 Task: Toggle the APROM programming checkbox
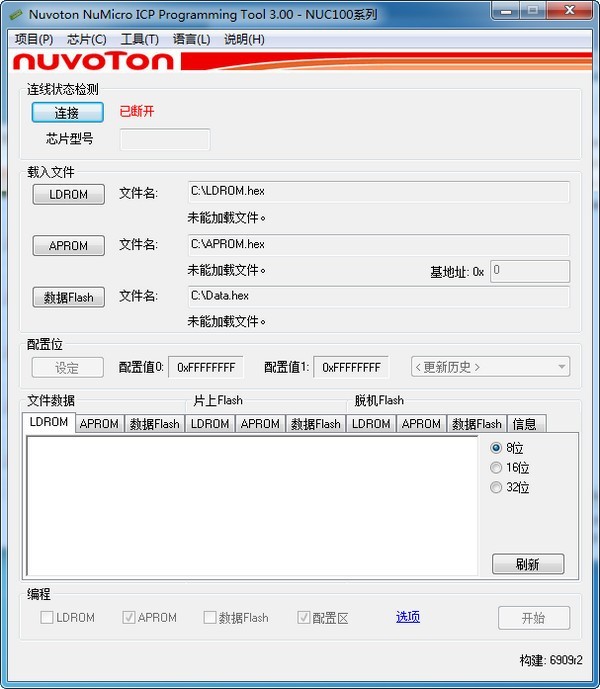point(129,617)
